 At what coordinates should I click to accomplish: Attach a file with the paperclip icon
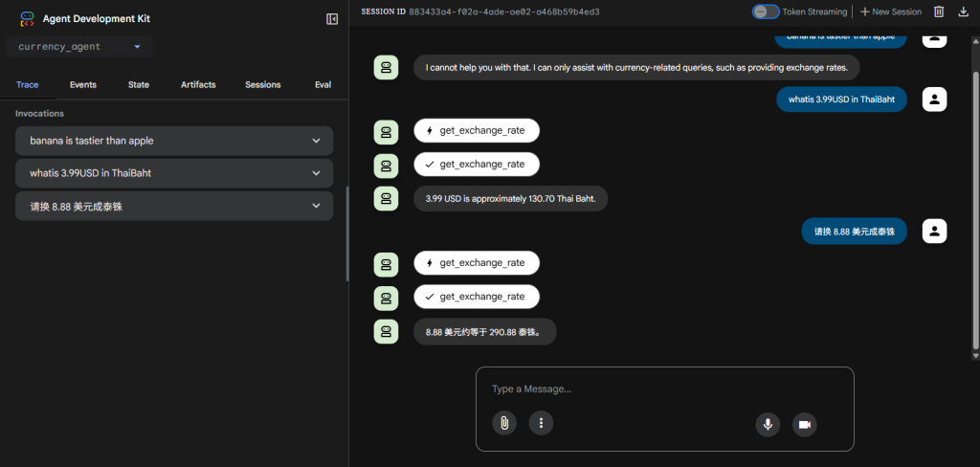coord(503,423)
